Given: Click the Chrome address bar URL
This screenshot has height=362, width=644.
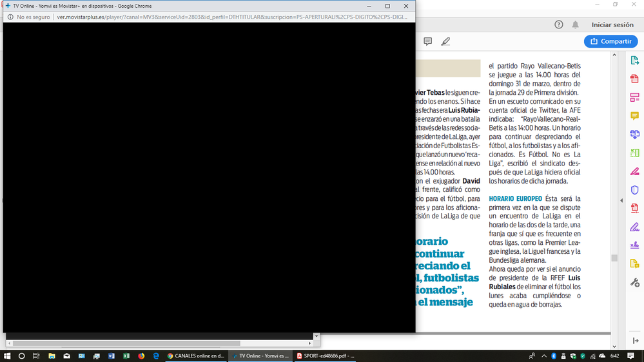Looking at the screenshot, I should (x=232, y=17).
